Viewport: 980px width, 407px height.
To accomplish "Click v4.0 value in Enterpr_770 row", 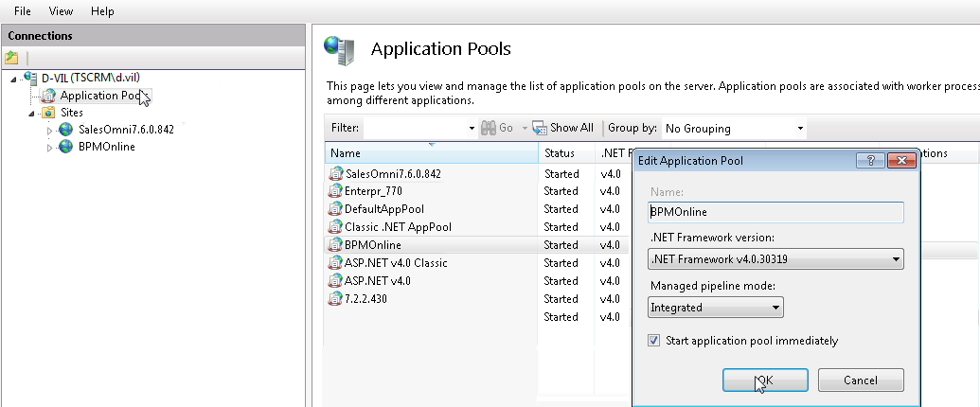I will point(610,190).
